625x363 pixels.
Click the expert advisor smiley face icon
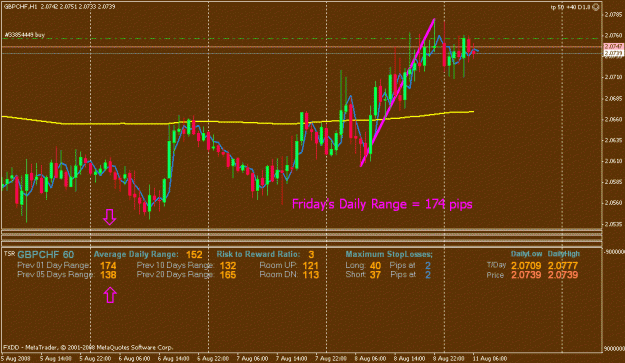pos(596,7)
